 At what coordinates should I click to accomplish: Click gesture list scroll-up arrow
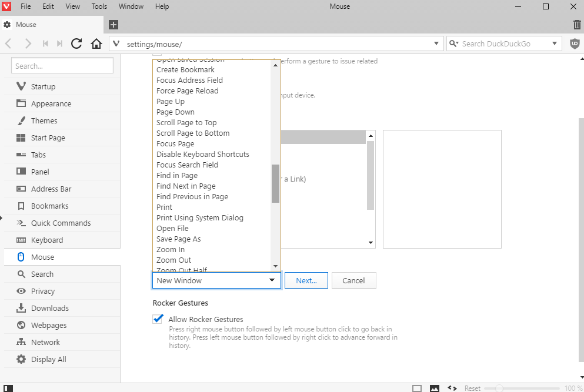[371, 136]
